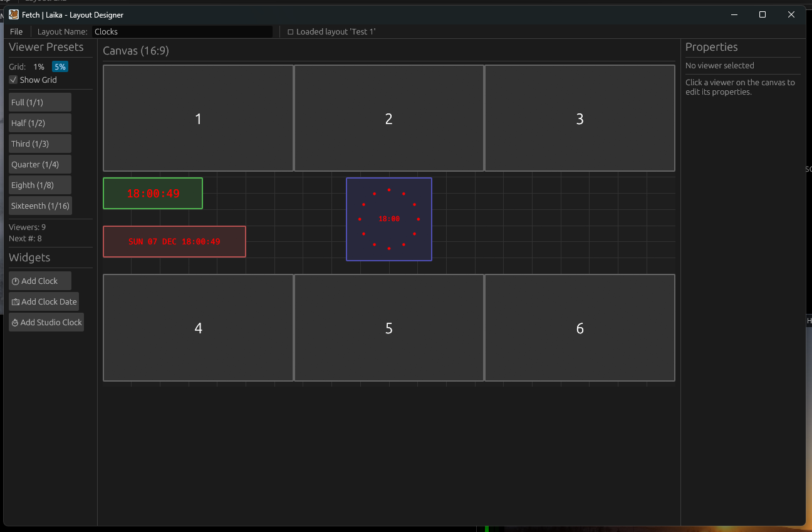
Task: Click the 'Loaded layout Test 1' status indicator
Action: [331, 31]
